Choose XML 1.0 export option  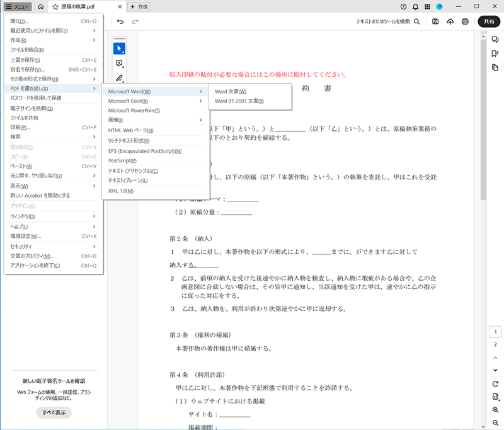click(x=156, y=191)
